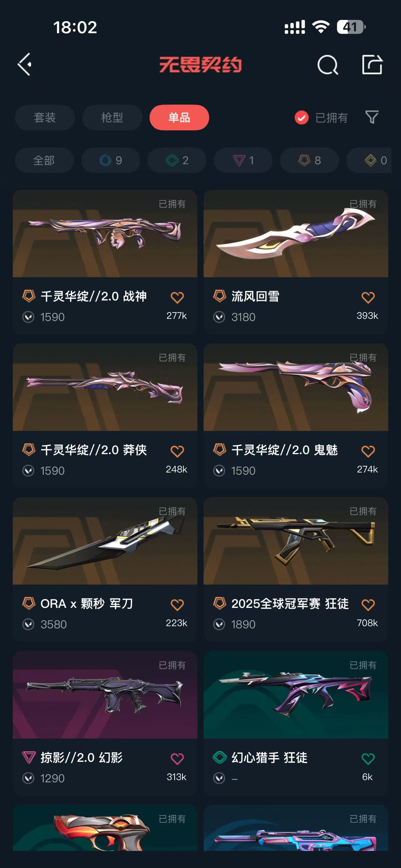Open the ORA x 颗秒 军刀 thumbnail
Viewport: 401px width, 868px height.
click(x=105, y=541)
